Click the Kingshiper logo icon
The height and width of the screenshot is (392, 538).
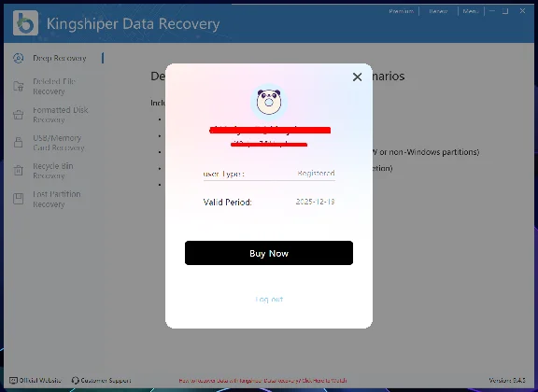(x=25, y=23)
